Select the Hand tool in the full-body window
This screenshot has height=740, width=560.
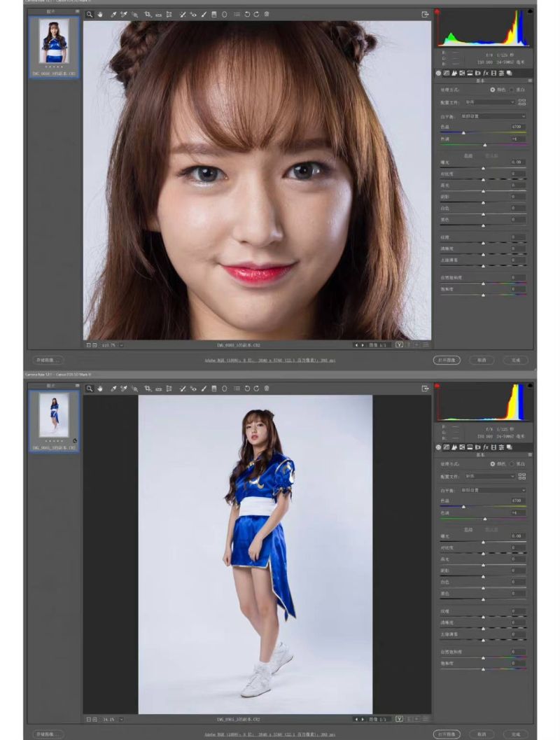tap(100, 388)
